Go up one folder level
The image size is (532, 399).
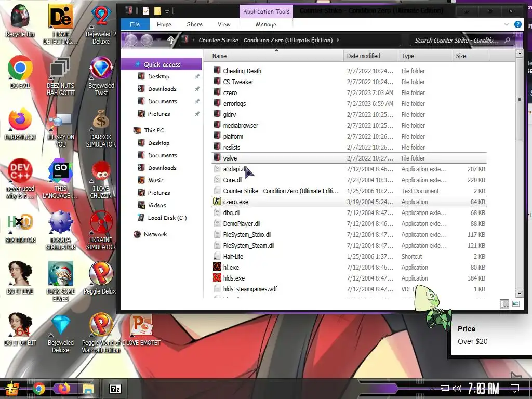tap(170, 40)
